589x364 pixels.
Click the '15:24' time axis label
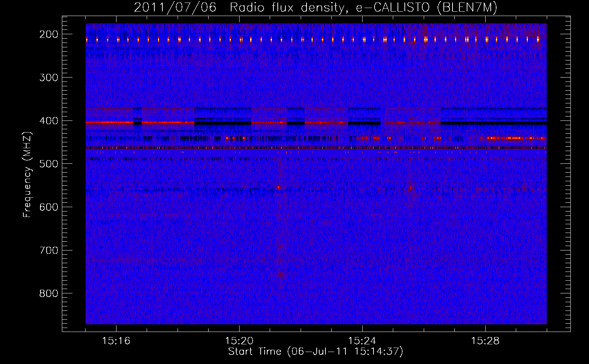click(362, 341)
